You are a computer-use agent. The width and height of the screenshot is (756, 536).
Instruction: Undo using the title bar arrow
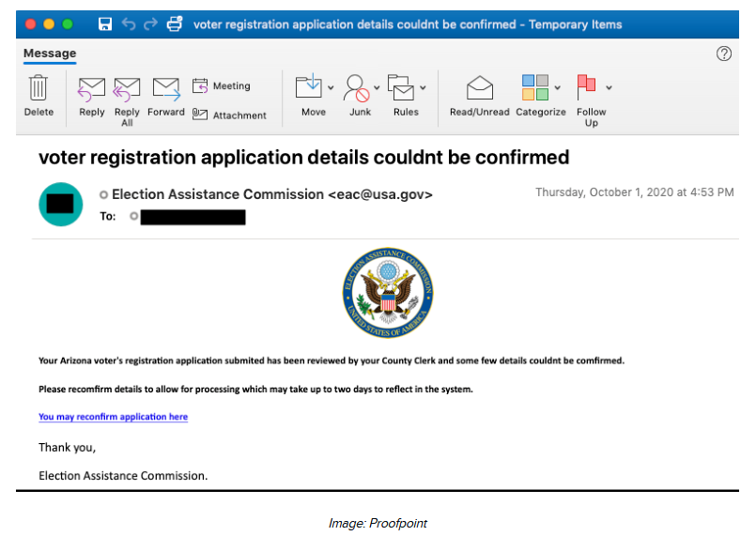tap(129, 23)
